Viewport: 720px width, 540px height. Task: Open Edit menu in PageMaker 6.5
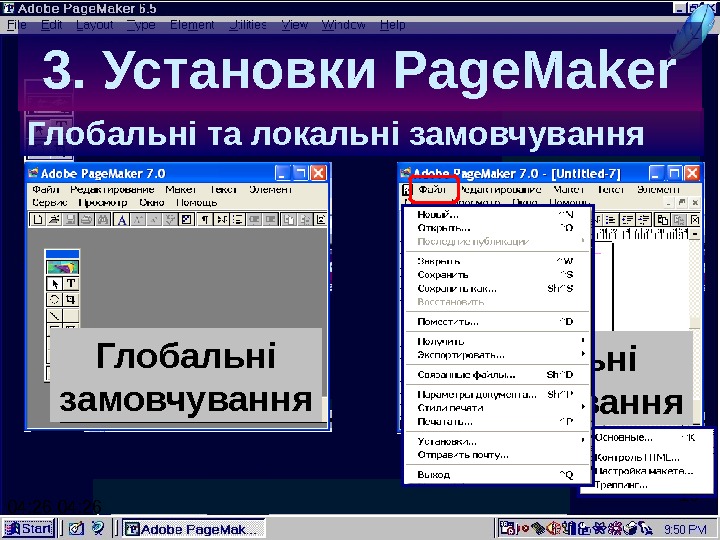click(x=51, y=25)
